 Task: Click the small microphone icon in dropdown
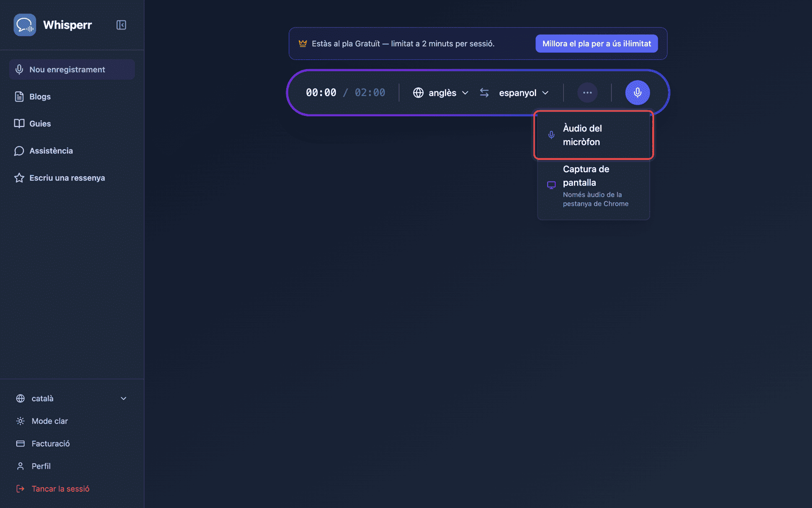[551, 135]
